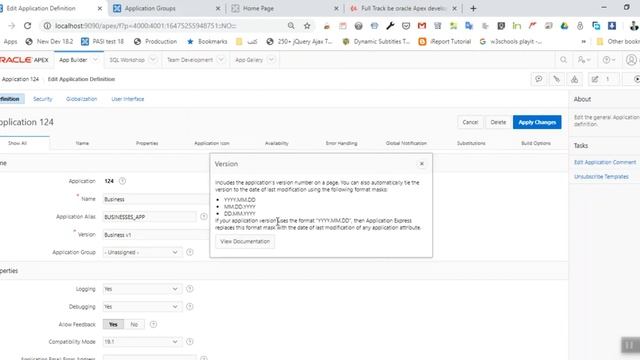Screen dimensions: 640x360
Task: Close the Version help popup
Action: (x=422, y=164)
